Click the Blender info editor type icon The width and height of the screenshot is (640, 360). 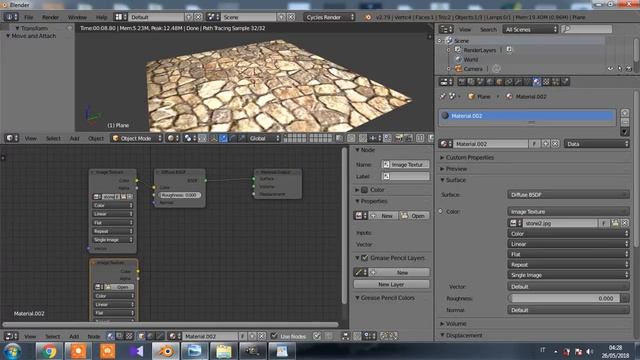click(x=11, y=17)
